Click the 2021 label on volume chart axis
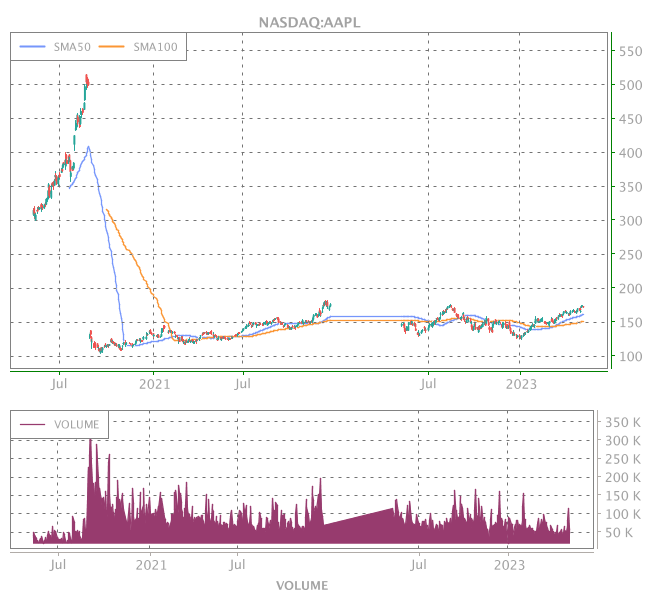The width and height of the screenshot is (650, 600). pos(151,565)
